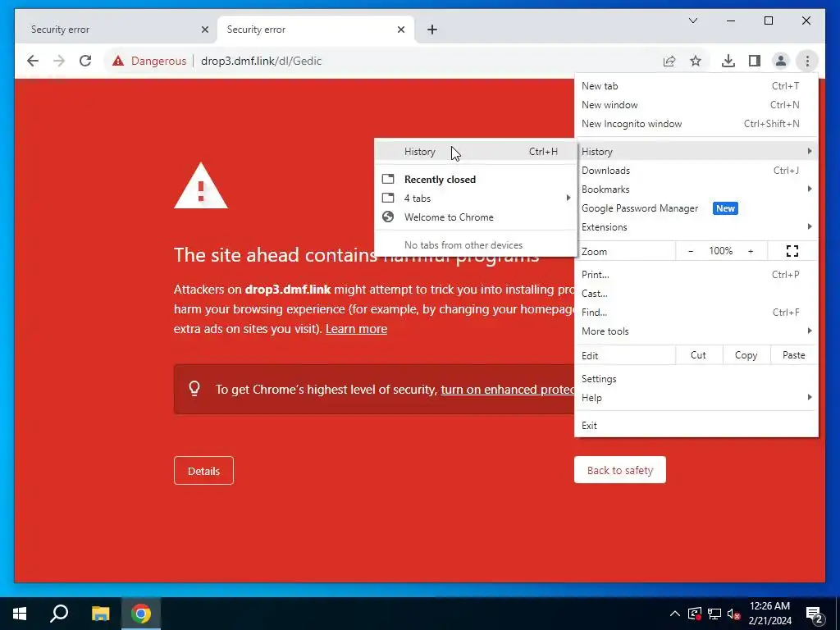840x630 pixels.
Task: Expand the Extensions submenu
Action: 696,226
